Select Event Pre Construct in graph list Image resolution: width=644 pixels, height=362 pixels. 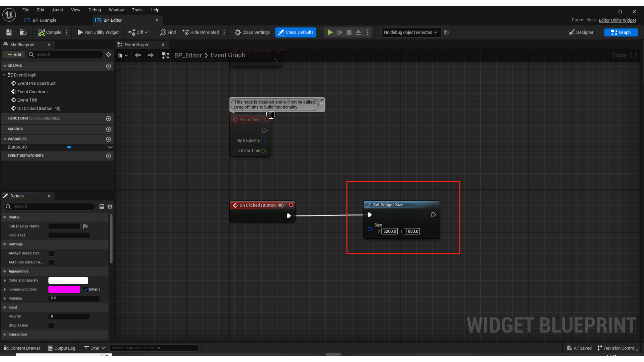(x=36, y=83)
